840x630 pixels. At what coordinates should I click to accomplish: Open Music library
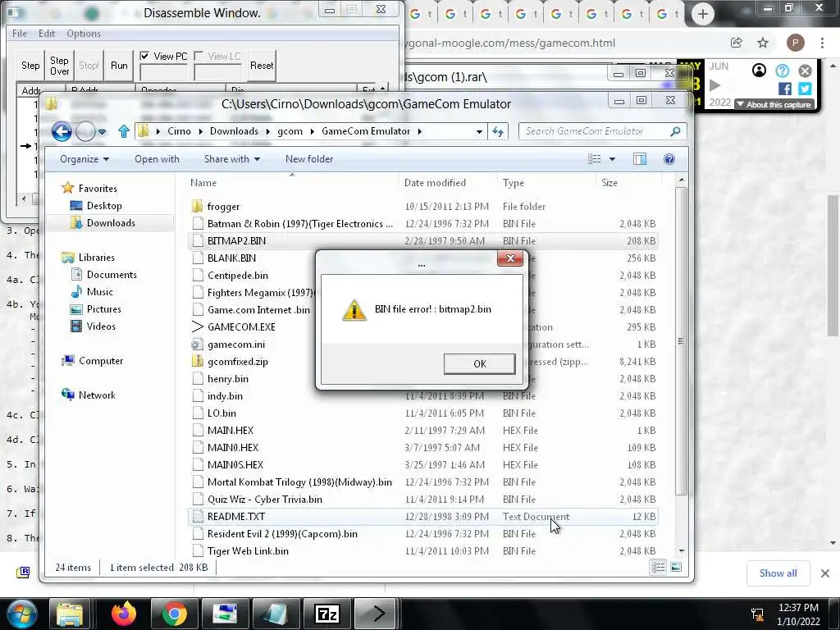pos(99,292)
